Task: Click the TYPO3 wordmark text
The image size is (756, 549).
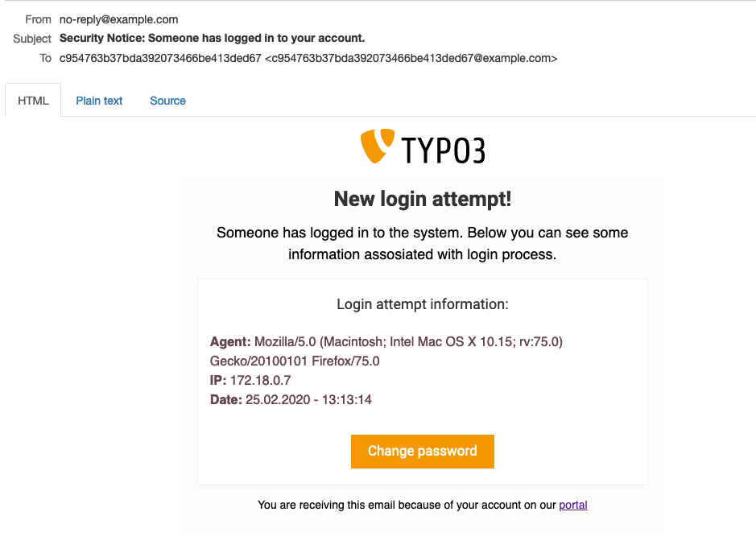Action: pyautogui.click(x=444, y=151)
